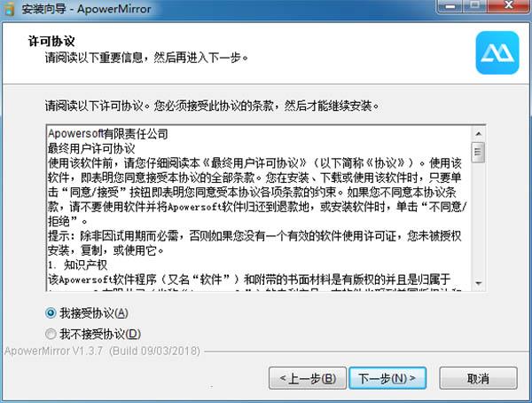Click the ApowerMirror V1.3.7 build label
532x403 pixels.
102,351
